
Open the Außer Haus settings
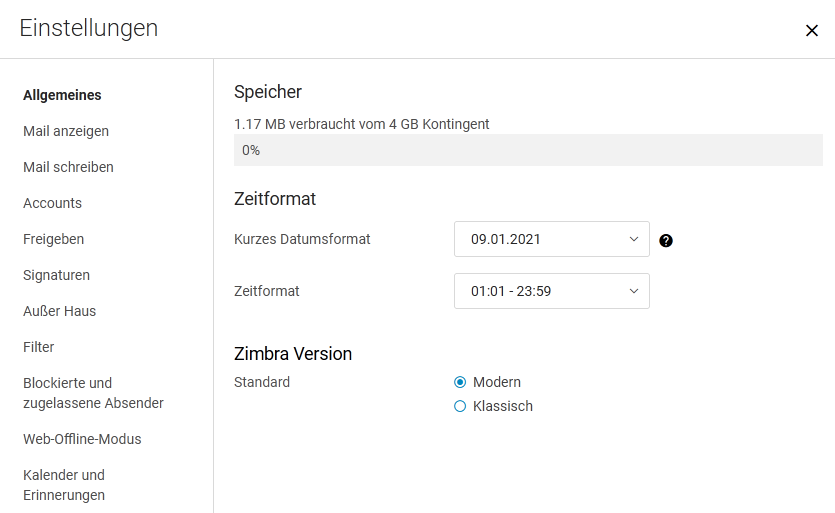click(60, 311)
